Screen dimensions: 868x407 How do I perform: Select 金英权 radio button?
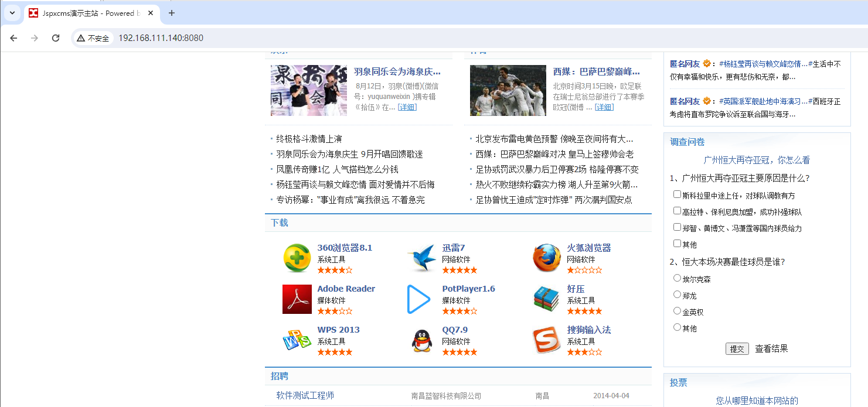coord(678,311)
